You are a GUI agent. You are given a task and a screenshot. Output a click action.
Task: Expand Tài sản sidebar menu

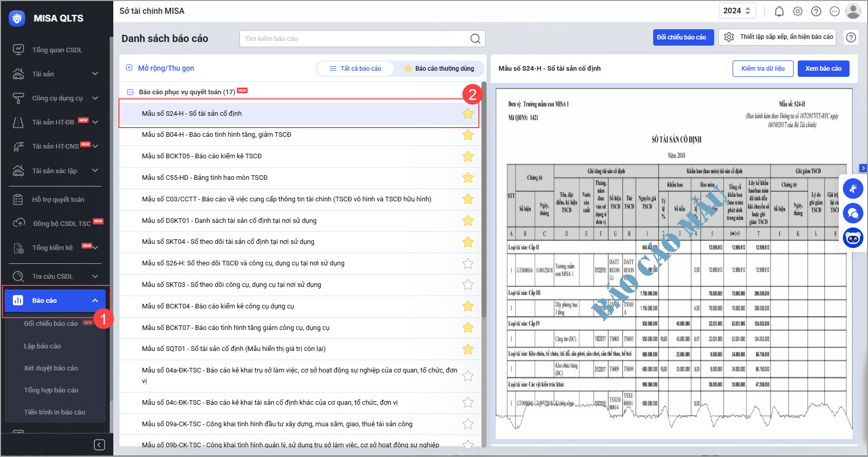(x=95, y=74)
